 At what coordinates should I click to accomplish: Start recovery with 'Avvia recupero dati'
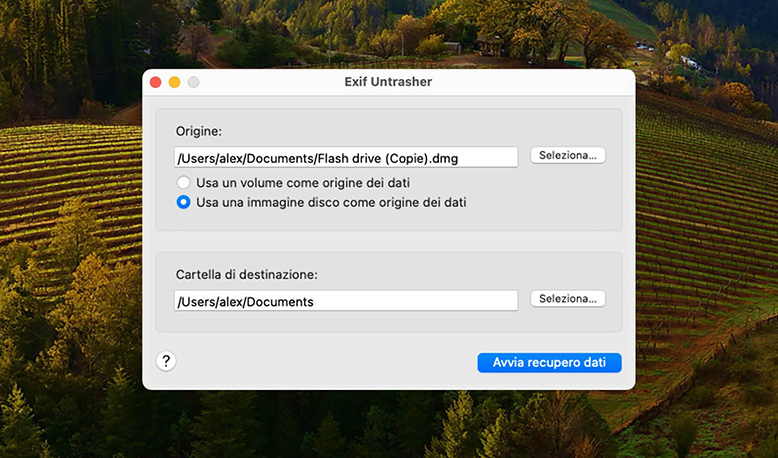[549, 363]
